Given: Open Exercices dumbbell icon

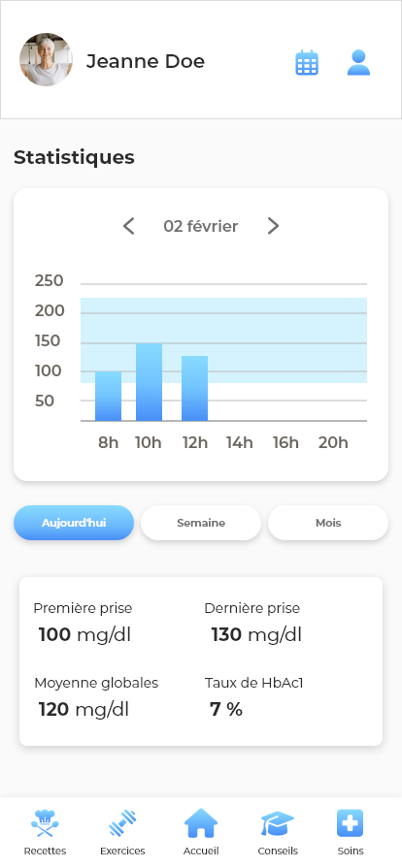Looking at the screenshot, I should click(x=122, y=823).
